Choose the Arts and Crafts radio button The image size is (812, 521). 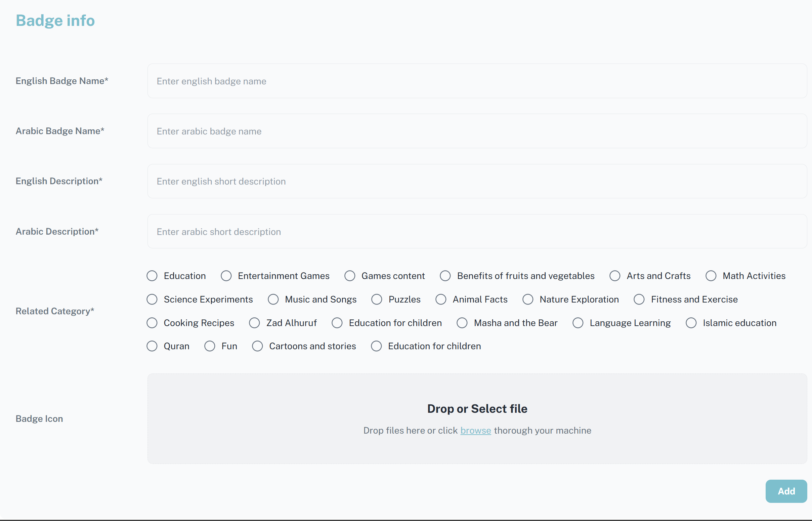pyautogui.click(x=615, y=276)
